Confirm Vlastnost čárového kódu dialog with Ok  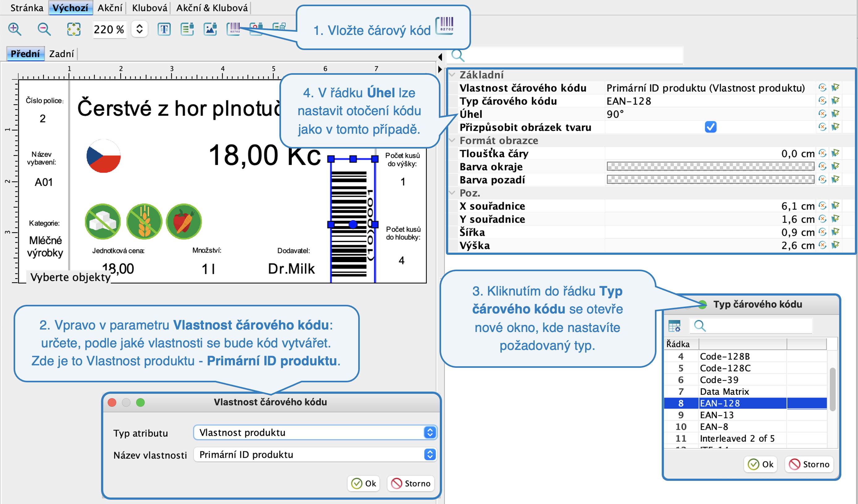pyautogui.click(x=364, y=484)
